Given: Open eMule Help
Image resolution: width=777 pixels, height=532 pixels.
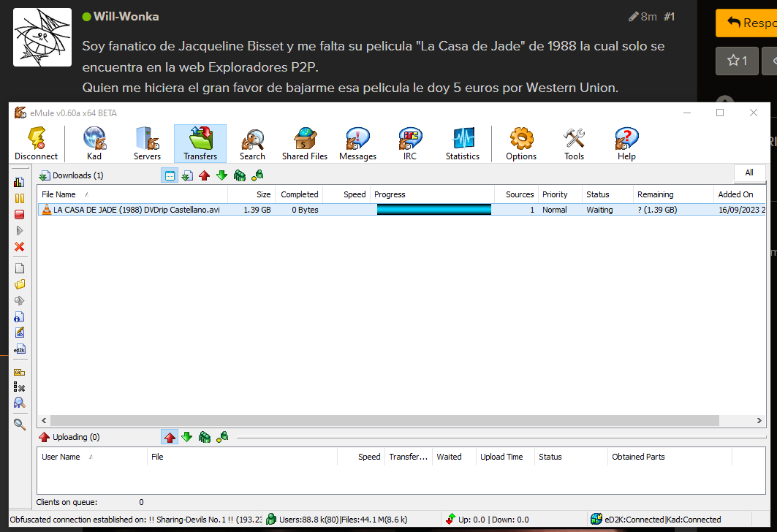Looking at the screenshot, I should [x=626, y=144].
